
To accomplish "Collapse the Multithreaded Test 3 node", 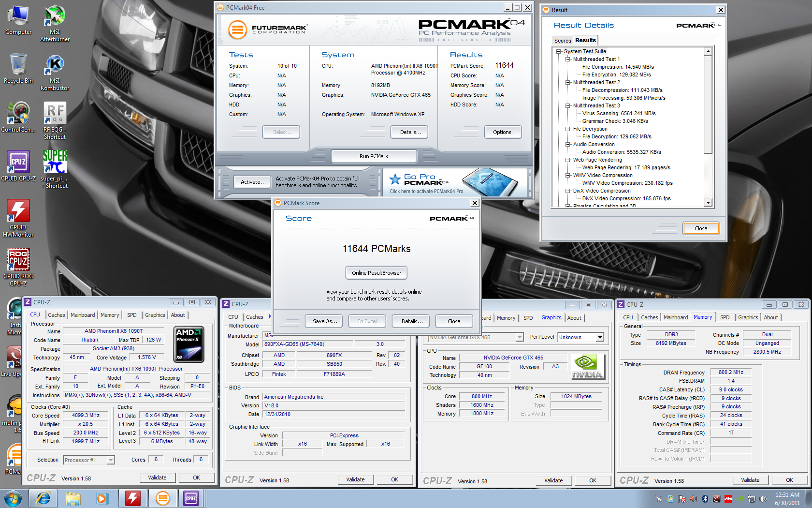I will pos(567,105).
